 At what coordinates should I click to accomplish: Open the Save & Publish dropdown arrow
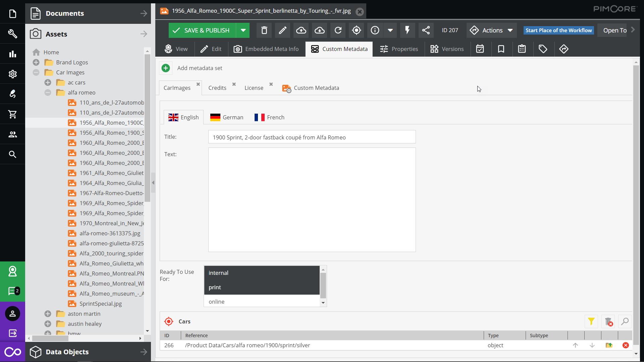point(243,31)
